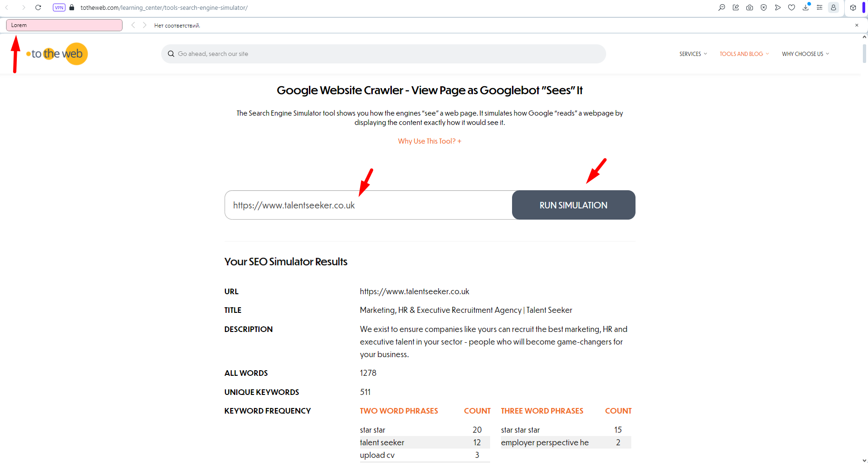This screenshot has height=463, width=868.
Task: Open the pinboard edit icon
Action: (736, 7)
